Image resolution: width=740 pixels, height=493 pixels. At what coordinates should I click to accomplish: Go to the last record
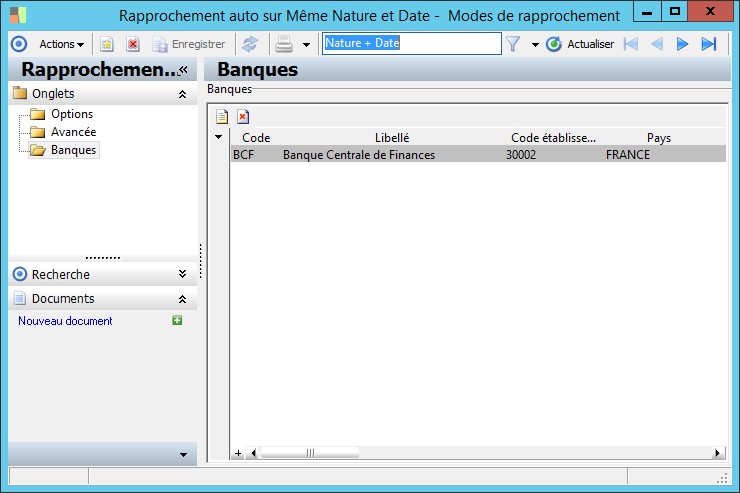pyautogui.click(x=709, y=44)
